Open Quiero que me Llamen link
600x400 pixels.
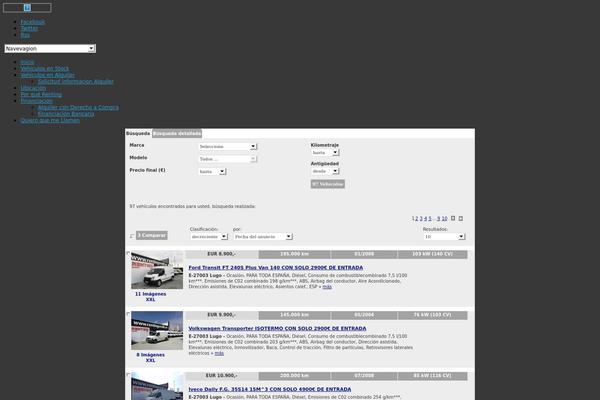(x=50, y=121)
